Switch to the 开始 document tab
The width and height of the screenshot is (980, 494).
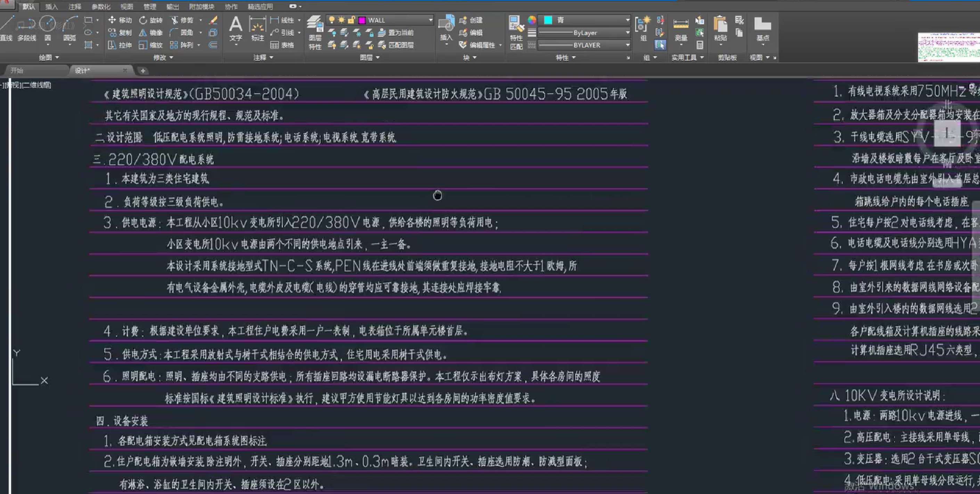[x=17, y=71]
